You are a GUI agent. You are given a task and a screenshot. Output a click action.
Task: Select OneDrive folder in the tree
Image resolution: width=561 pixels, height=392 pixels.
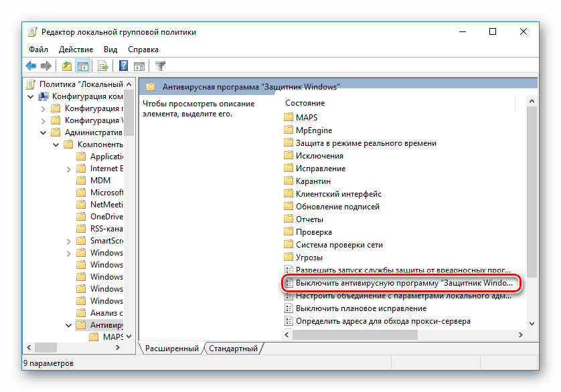tap(106, 217)
